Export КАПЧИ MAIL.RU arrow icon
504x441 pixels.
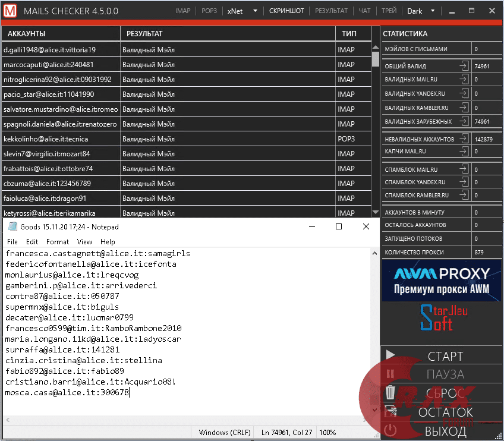pos(464,151)
